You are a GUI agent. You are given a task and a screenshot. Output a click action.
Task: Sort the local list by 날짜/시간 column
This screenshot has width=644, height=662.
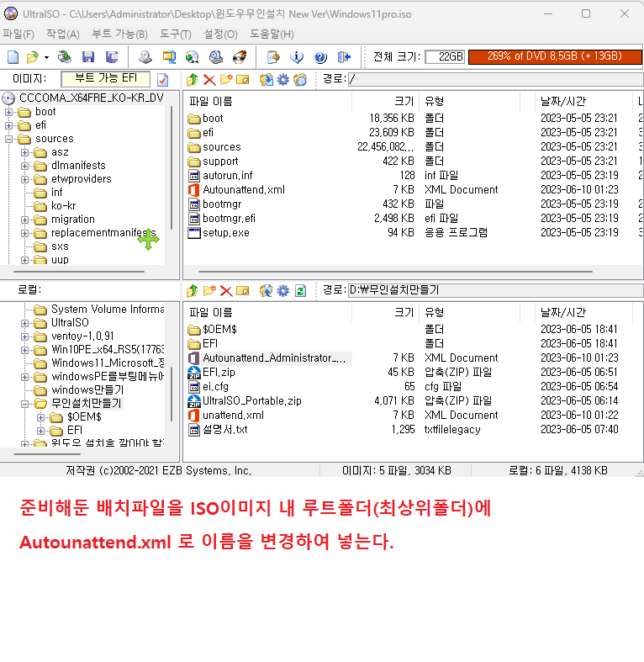point(583,312)
